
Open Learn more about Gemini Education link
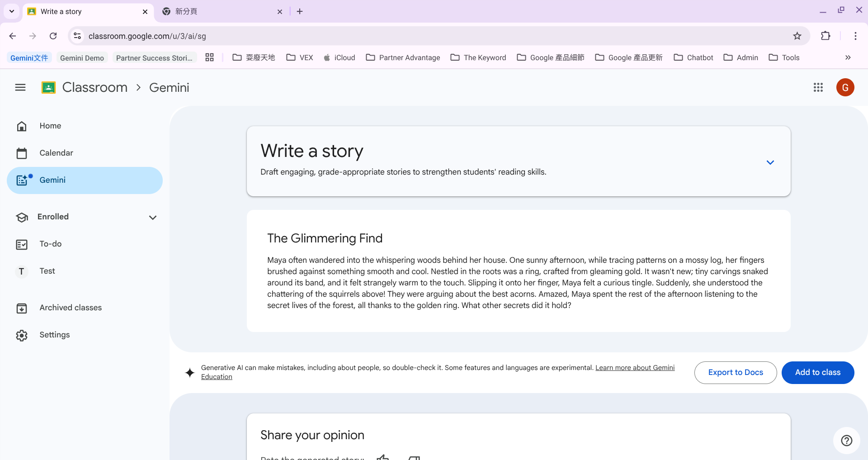coord(634,368)
